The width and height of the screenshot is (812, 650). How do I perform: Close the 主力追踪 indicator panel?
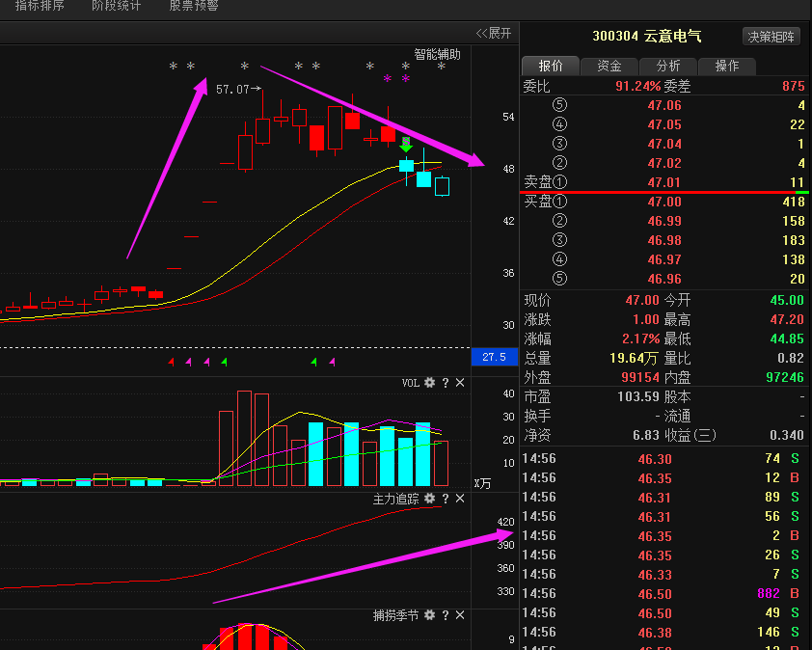460,499
